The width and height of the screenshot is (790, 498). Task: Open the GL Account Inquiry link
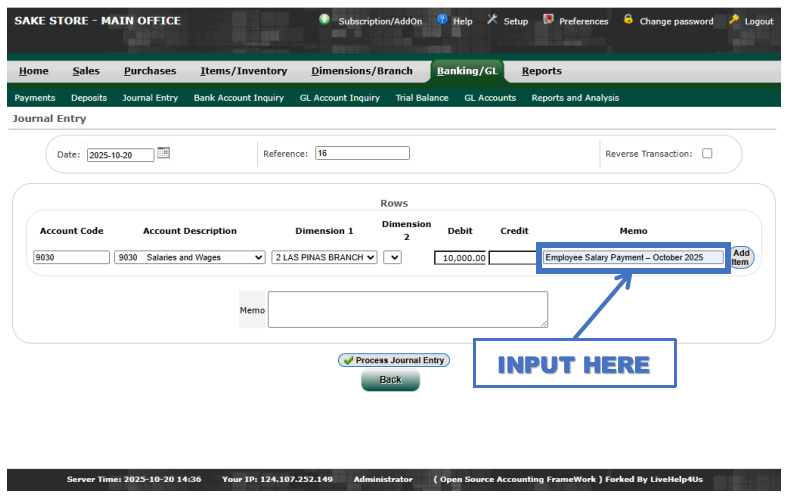pos(339,98)
